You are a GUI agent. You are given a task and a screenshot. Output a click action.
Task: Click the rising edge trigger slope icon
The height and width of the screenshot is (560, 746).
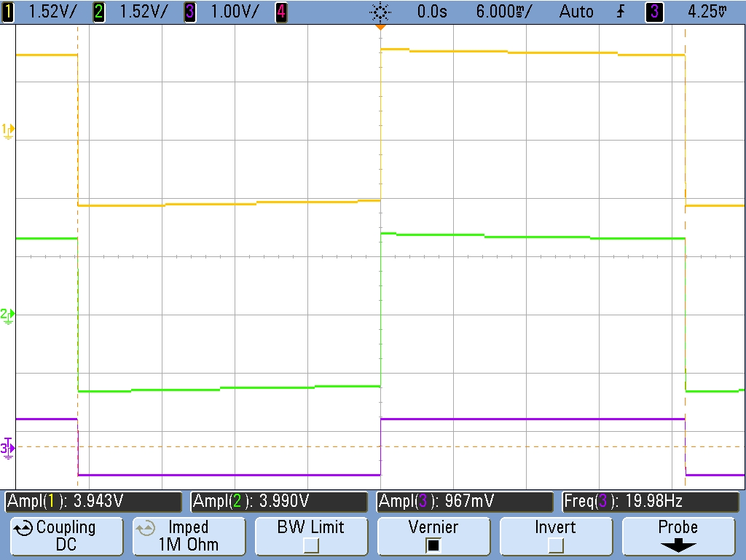coord(621,12)
